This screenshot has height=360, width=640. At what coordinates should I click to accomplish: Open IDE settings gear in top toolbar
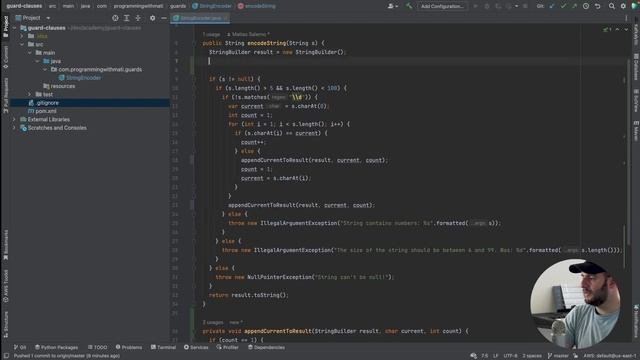click(623, 6)
